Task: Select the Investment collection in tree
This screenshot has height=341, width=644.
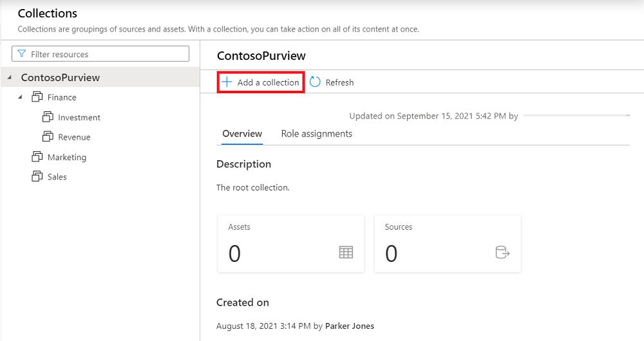Action: [79, 117]
